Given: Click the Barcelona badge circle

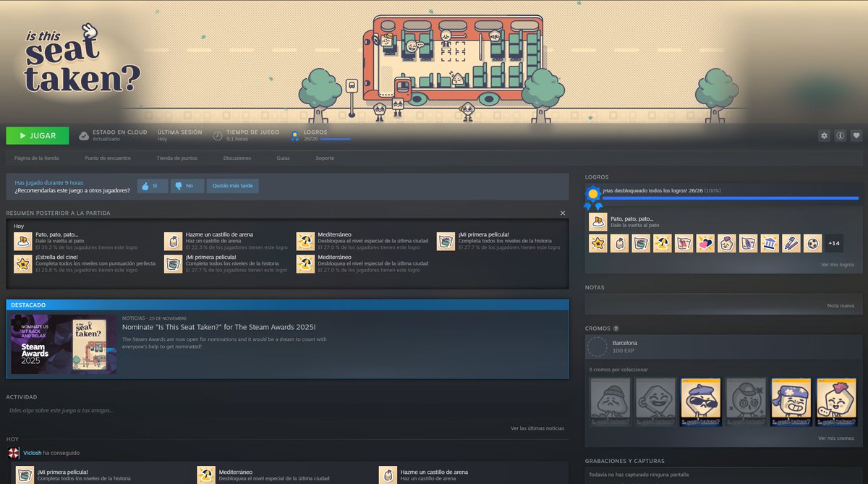Looking at the screenshot, I should point(597,347).
